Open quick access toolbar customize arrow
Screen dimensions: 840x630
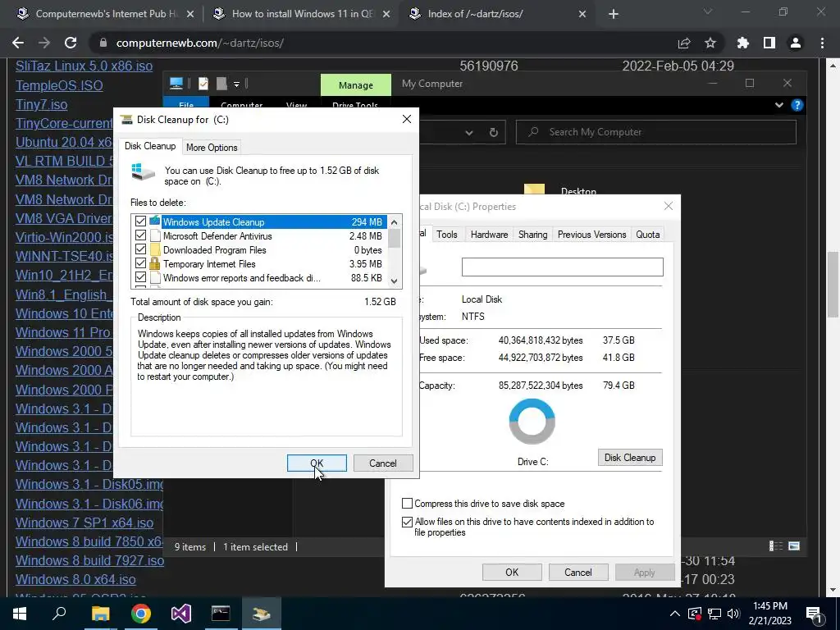[236, 84]
